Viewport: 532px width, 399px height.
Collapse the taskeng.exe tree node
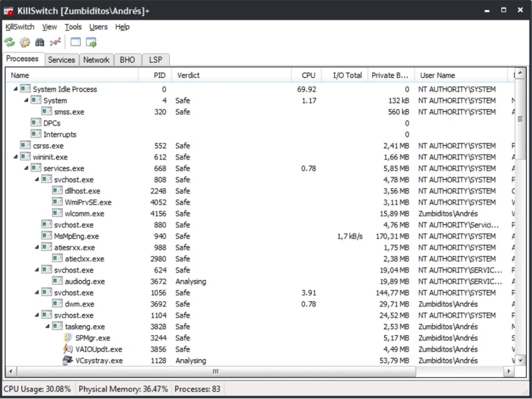pos(48,327)
